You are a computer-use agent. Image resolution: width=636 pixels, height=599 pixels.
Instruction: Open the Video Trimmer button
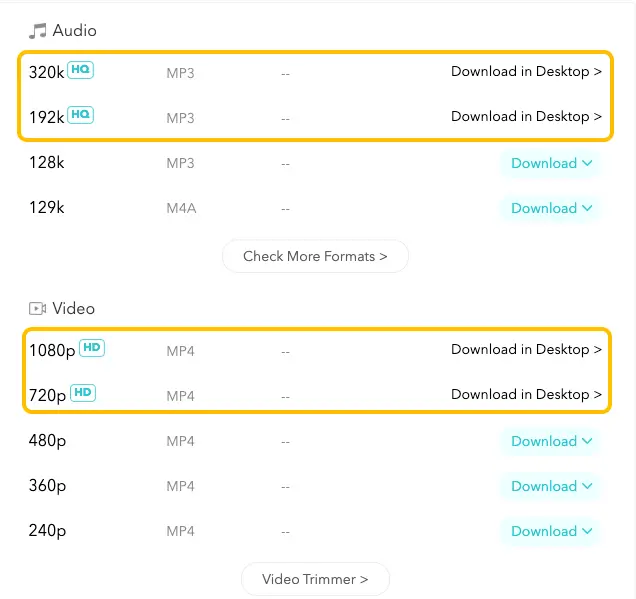tap(315, 579)
